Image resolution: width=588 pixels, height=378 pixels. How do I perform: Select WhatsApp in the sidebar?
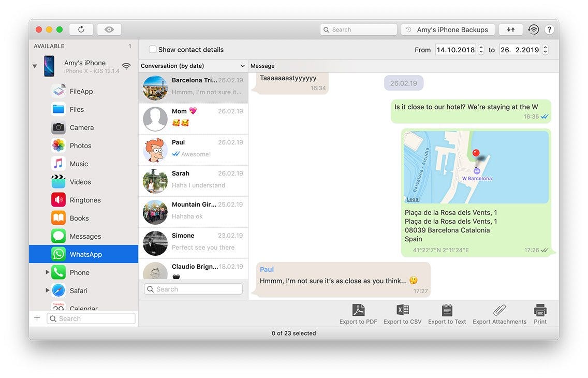tap(84, 254)
